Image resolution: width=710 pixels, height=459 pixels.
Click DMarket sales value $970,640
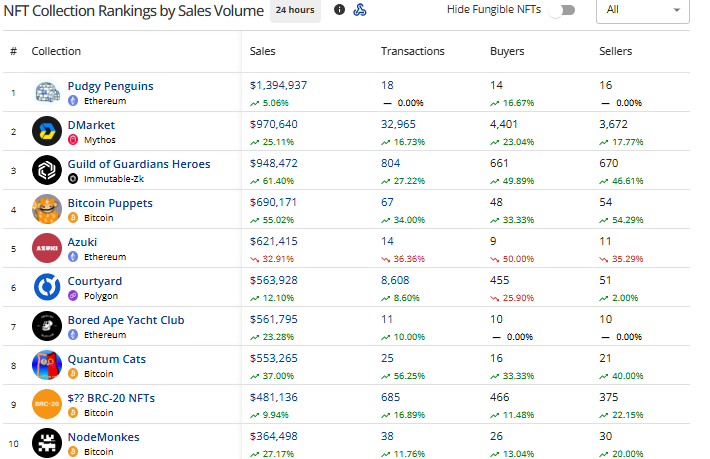(x=273, y=124)
